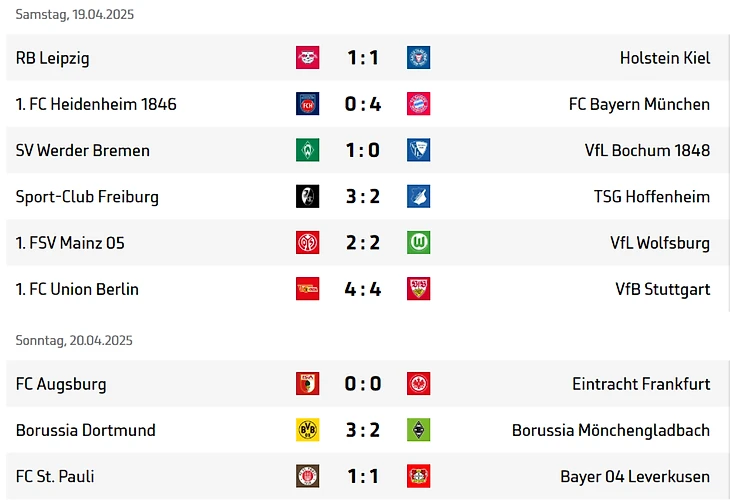The height and width of the screenshot is (500, 730).
Task: Open the 4:4 Union Berlin match result
Action: 363,289
